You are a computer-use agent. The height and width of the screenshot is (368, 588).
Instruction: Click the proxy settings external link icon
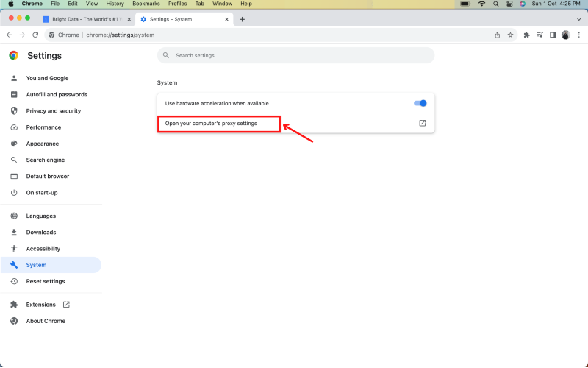(x=422, y=123)
